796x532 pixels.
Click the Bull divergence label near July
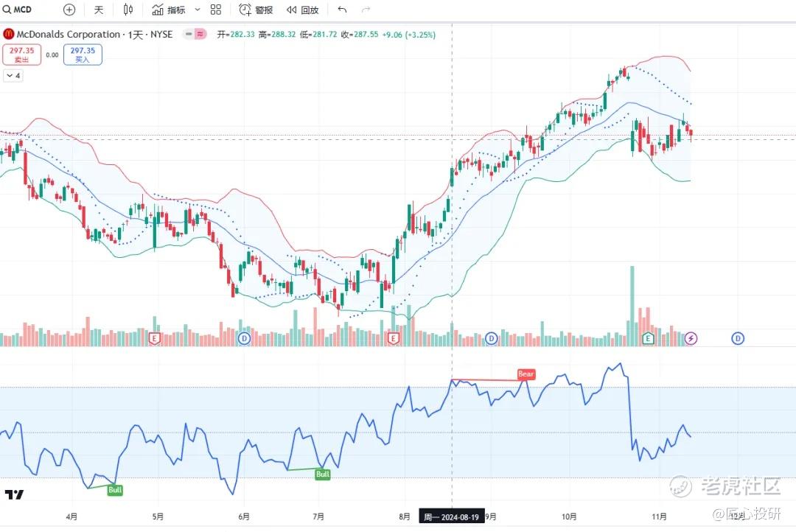[x=323, y=474]
